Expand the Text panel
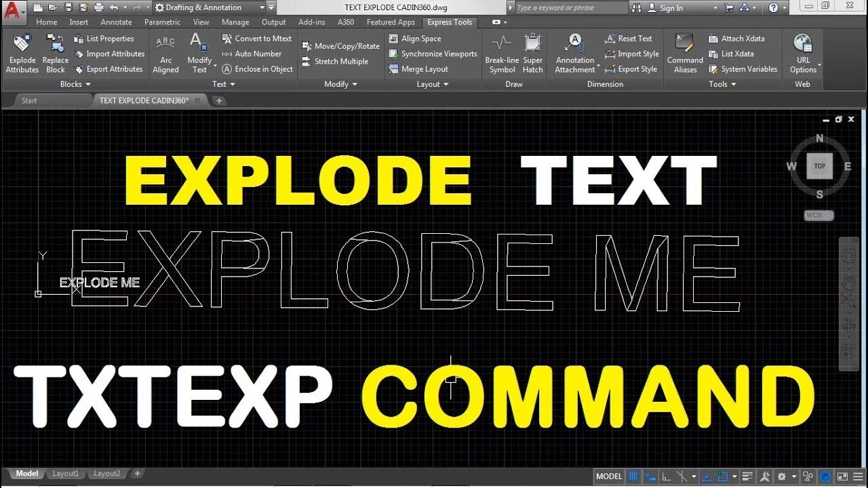Screen dimensions: 868x488 (224, 84)
